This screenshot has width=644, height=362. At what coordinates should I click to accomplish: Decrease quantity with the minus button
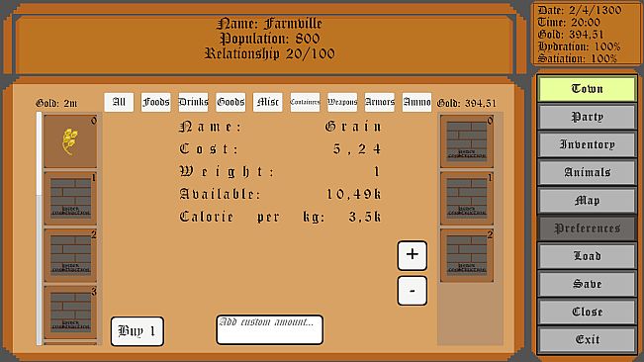pos(412,291)
